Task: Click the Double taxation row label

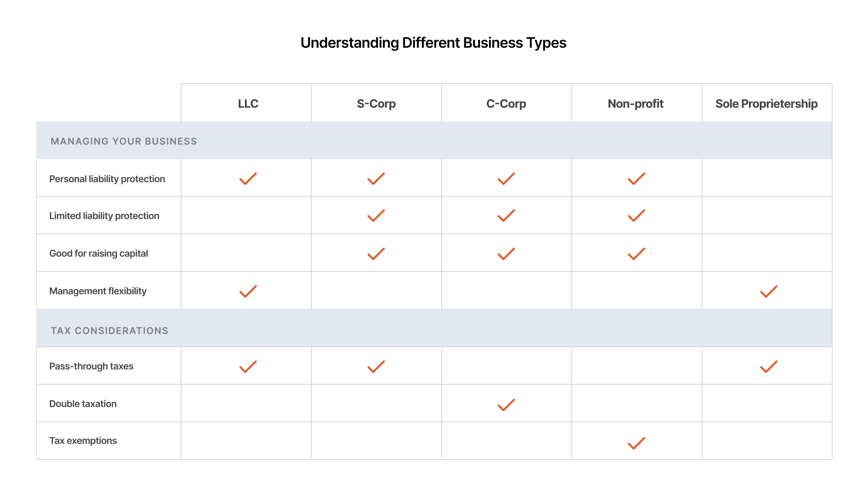Action: [83, 404]
